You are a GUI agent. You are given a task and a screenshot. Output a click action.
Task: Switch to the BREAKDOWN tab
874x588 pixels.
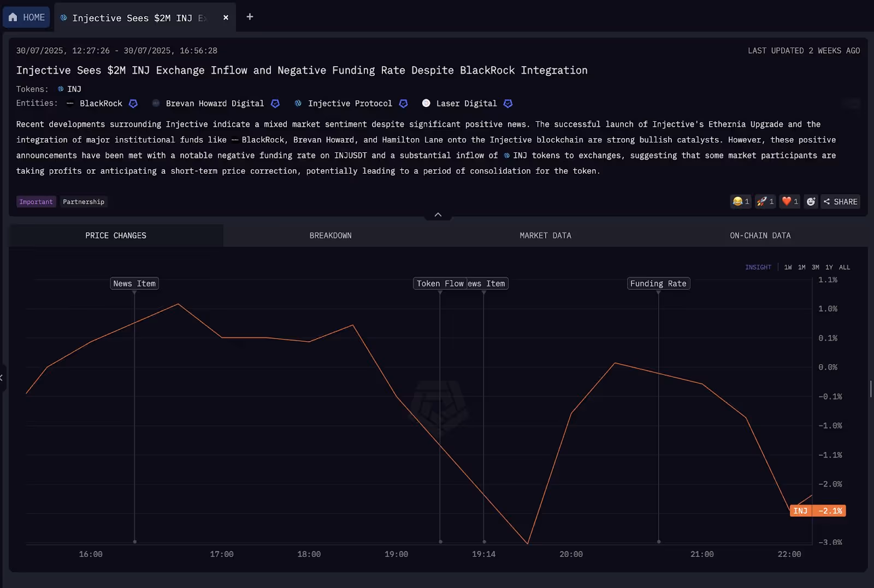[x=330, y=235]
